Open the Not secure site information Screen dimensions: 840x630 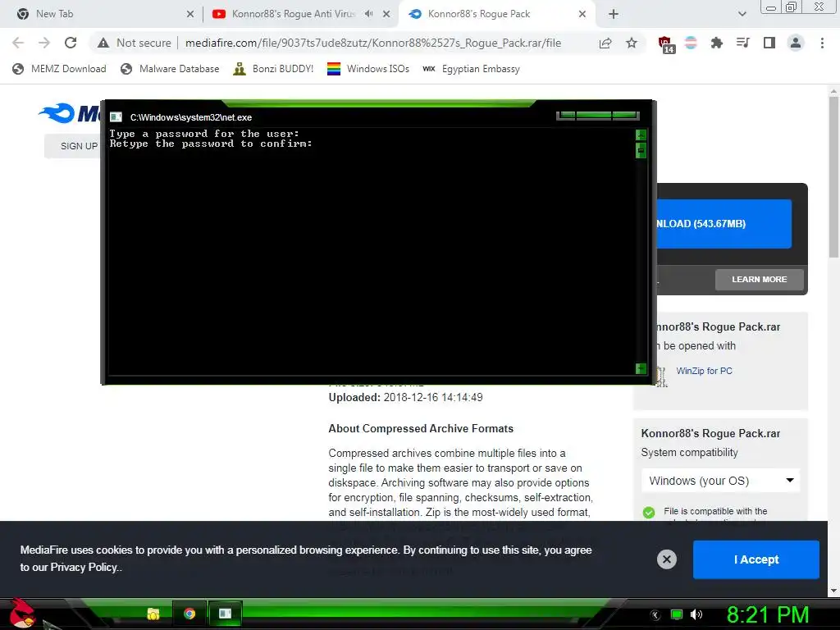coord(134,43)
